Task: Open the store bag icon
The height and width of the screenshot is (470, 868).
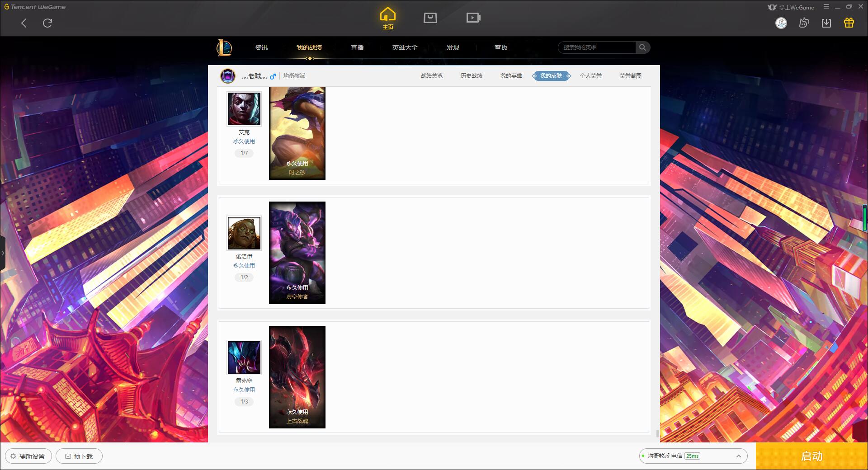Action: [430, 18]
